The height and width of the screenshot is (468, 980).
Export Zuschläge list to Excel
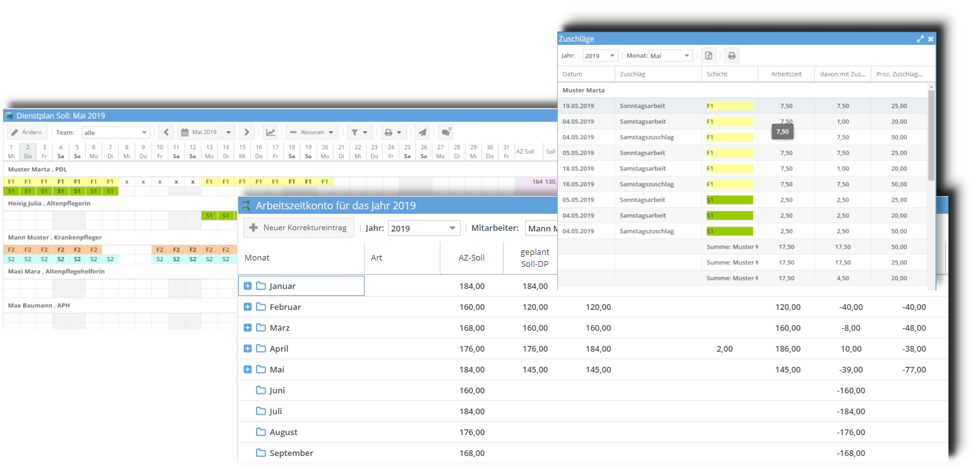708,55
